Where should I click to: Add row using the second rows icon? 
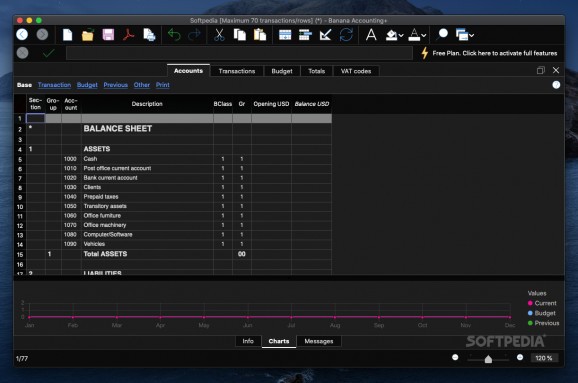tap(305, 35)
